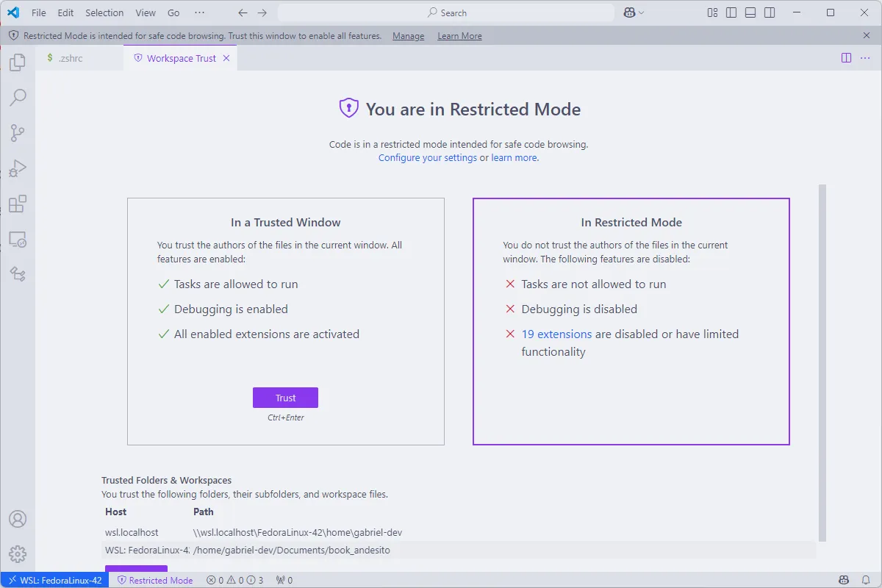Viewport: 882px width, 588px height.
Task: Go forward with the right arrow
Action: (x=262, y=12)
